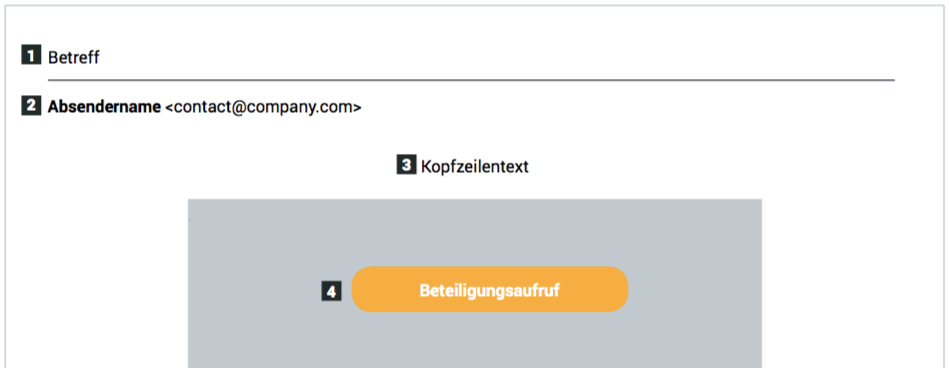Click the number 4 marker badge

coord(331,292)
